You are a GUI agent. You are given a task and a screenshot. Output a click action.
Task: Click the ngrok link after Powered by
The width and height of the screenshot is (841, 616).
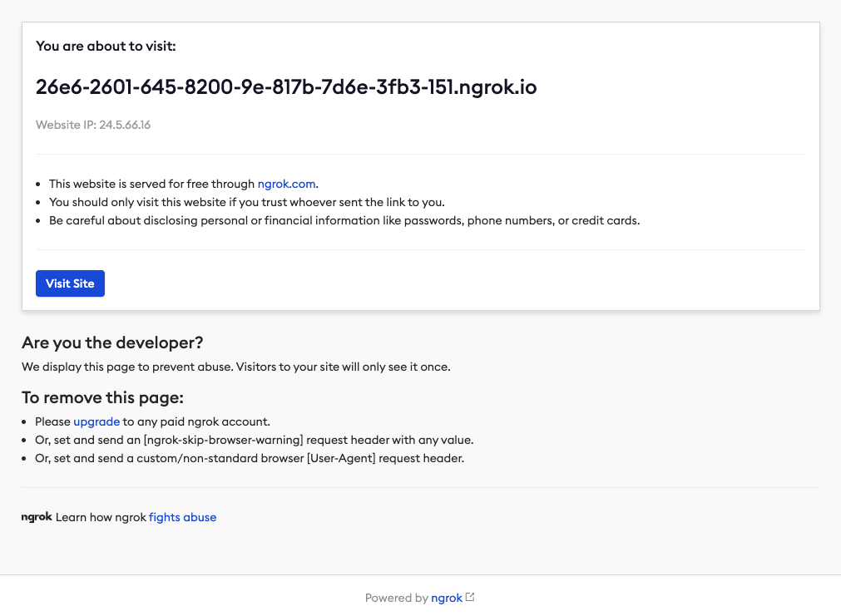(446, 598)
